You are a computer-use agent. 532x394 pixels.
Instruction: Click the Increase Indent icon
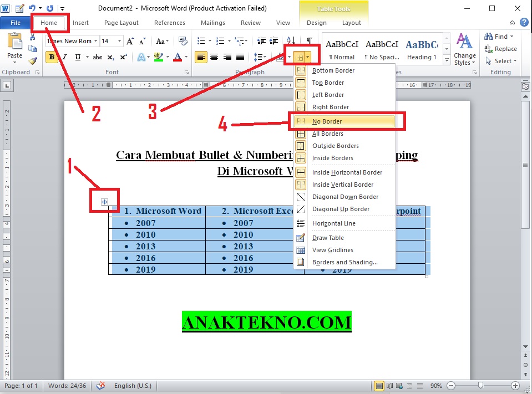click(274, 41)
